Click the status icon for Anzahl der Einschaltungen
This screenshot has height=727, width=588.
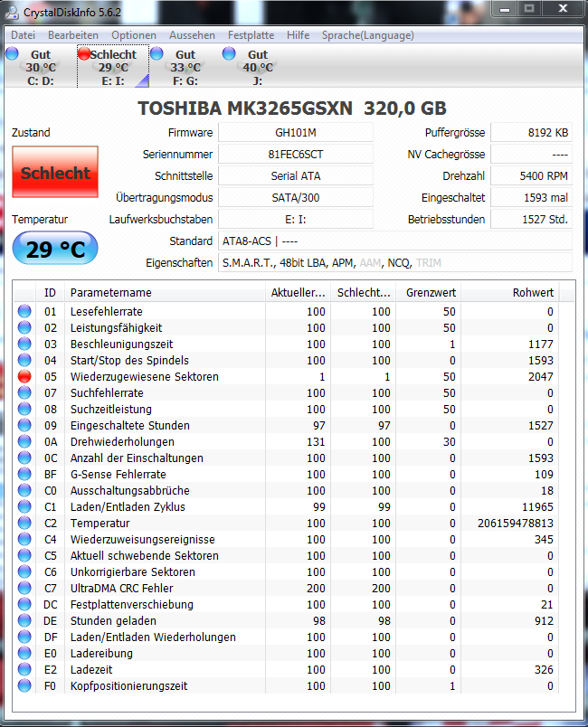point(24,458)
